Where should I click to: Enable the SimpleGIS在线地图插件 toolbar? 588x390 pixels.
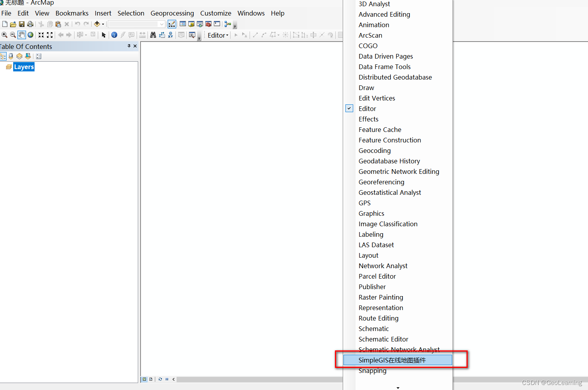coord(398,360)
